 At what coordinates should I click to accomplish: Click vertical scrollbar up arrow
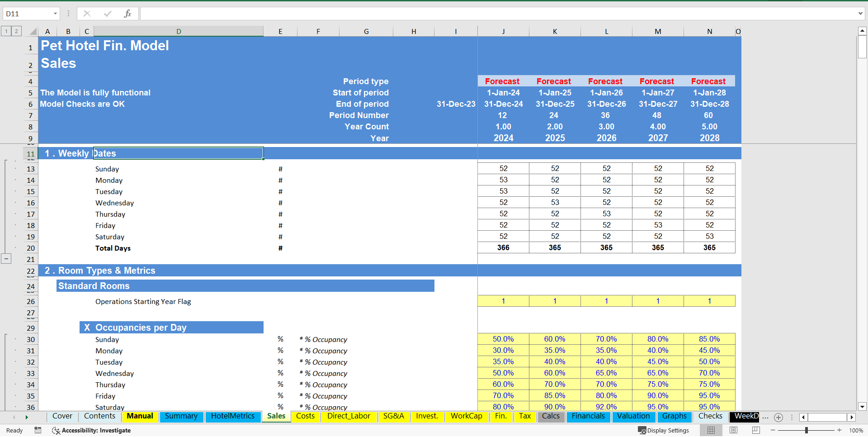pos(862,31)
